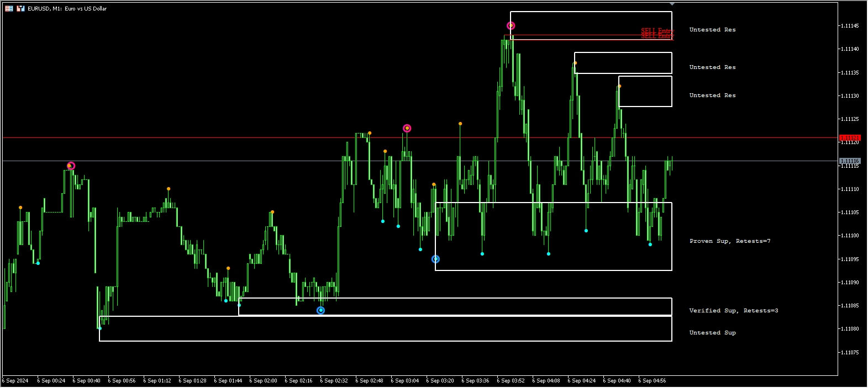Click the 1.11085 price scale value

point(851,306)
